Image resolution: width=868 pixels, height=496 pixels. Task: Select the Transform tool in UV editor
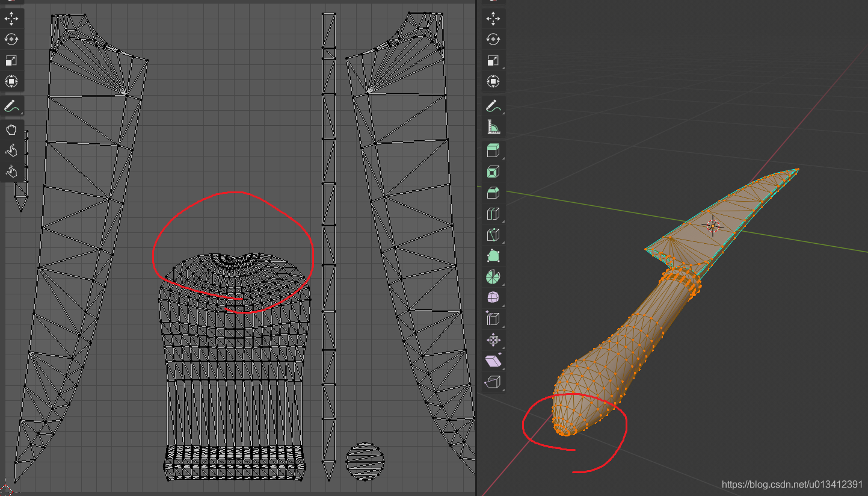[x=11, y=81]
